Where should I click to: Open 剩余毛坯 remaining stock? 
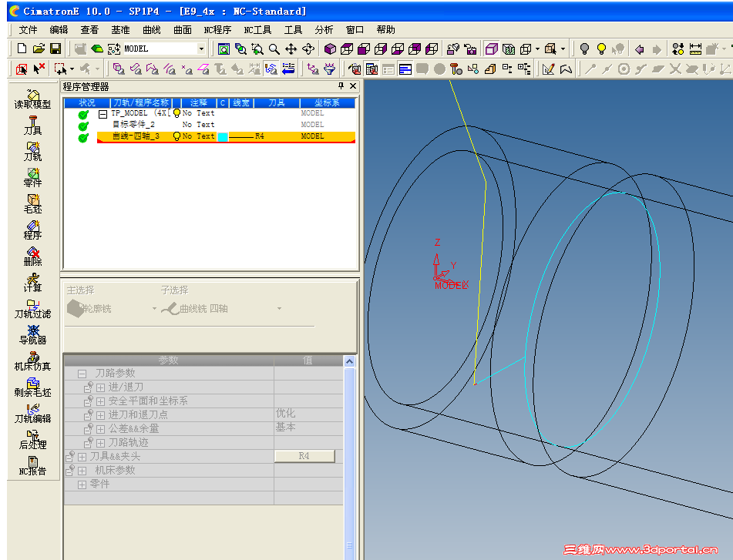click(x=32, y=387)
